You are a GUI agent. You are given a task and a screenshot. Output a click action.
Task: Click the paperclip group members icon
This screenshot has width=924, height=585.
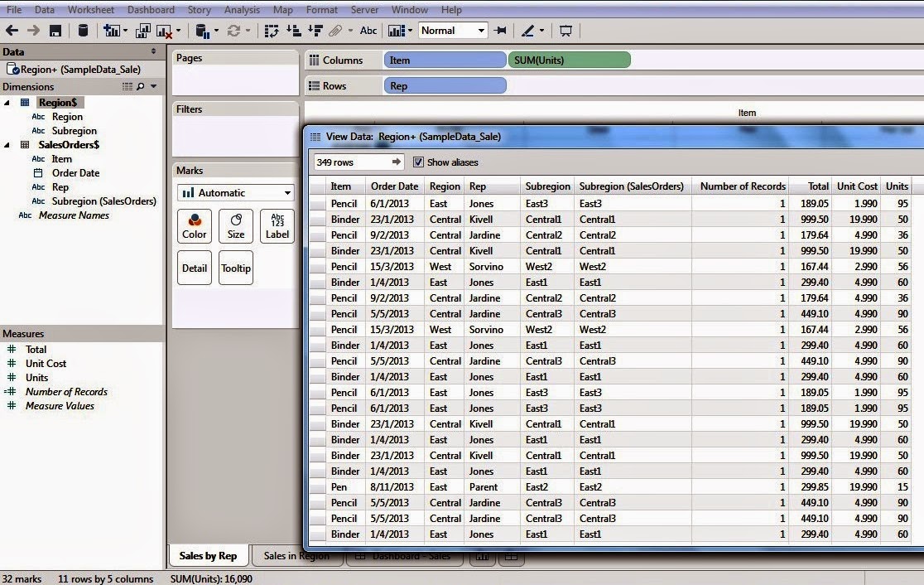[x=335, y=31]
